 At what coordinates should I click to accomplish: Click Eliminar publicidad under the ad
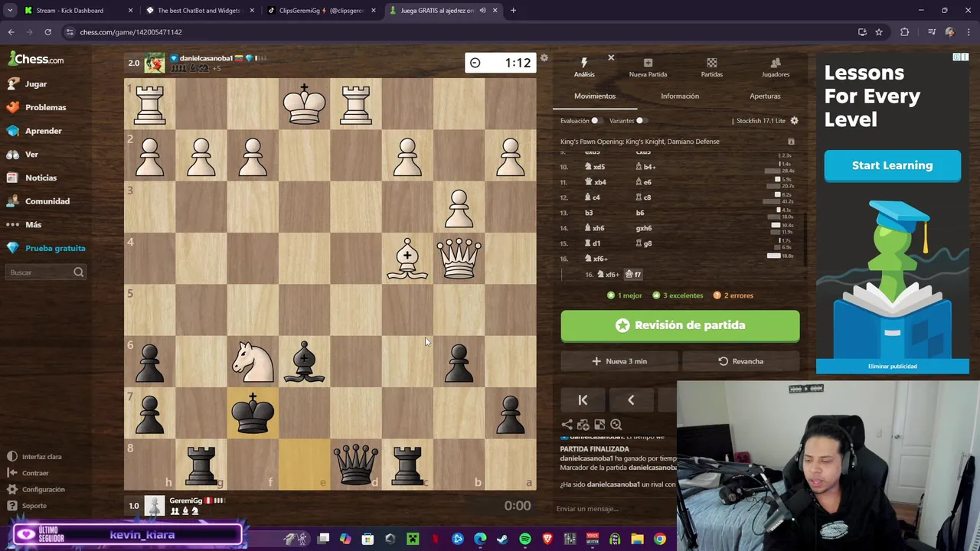pyautogui.click(x=893, y=367)
